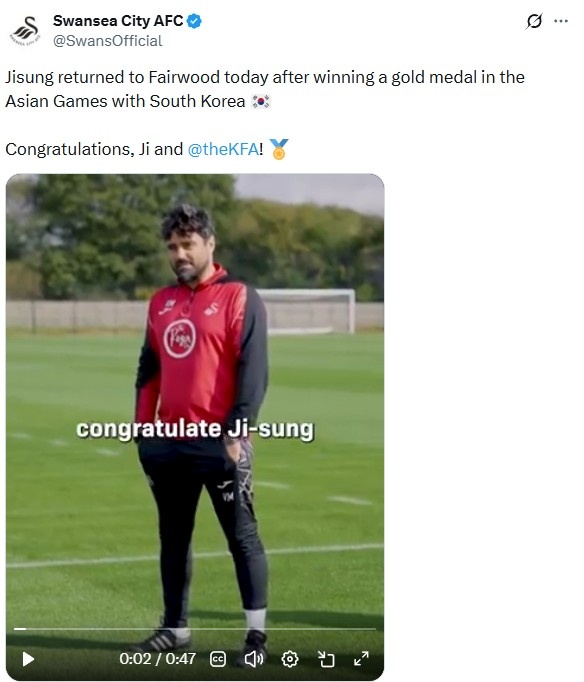
Task: Play the video
Action: tap(28, 659)
